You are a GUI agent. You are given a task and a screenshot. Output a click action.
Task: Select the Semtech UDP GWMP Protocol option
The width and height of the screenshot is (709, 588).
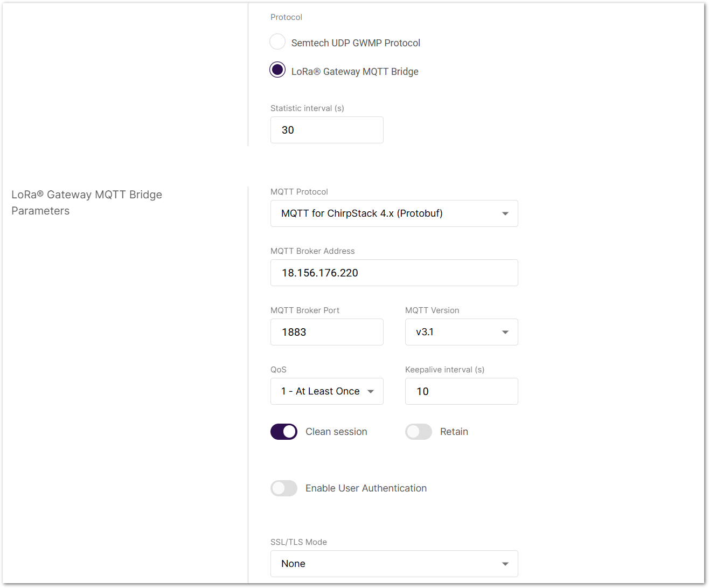277,41
